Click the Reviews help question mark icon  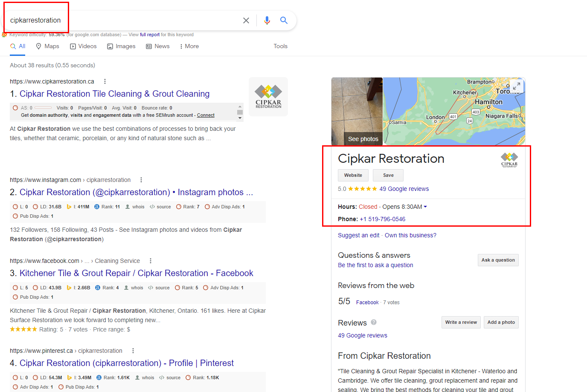point(374,323)
